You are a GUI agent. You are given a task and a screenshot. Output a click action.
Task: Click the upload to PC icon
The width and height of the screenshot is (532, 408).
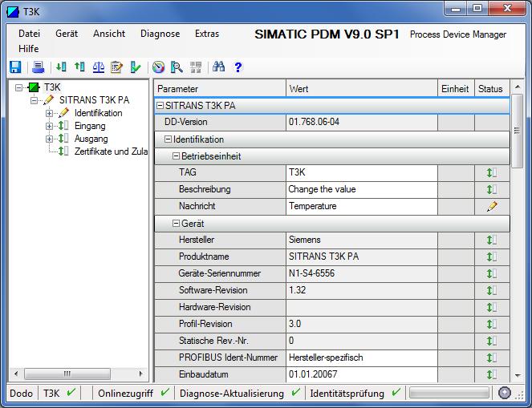click(79, 67)
